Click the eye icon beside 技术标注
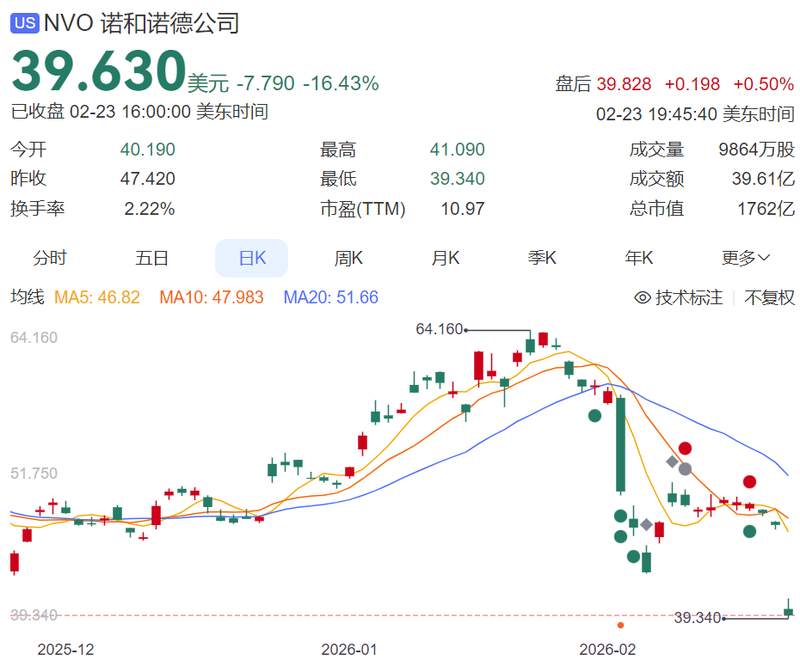The height and width of the screenshot is (660, 800). (643, 297)
